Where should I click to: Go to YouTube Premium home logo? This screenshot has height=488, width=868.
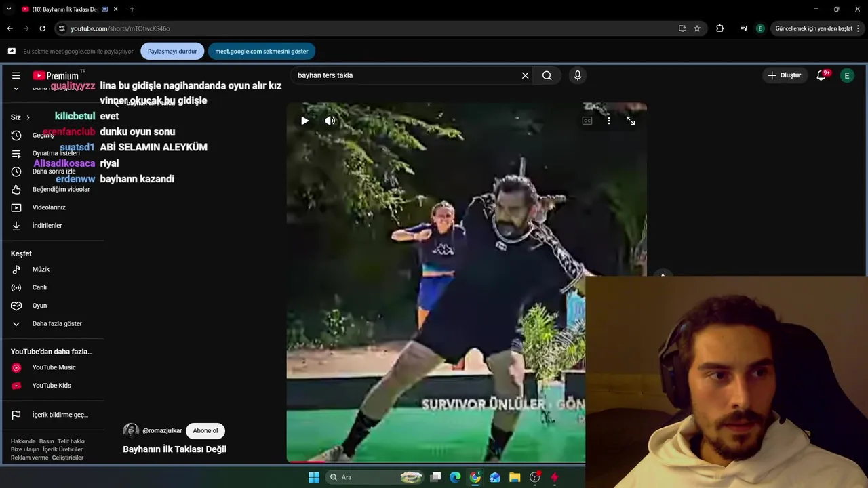coord(56,75)
